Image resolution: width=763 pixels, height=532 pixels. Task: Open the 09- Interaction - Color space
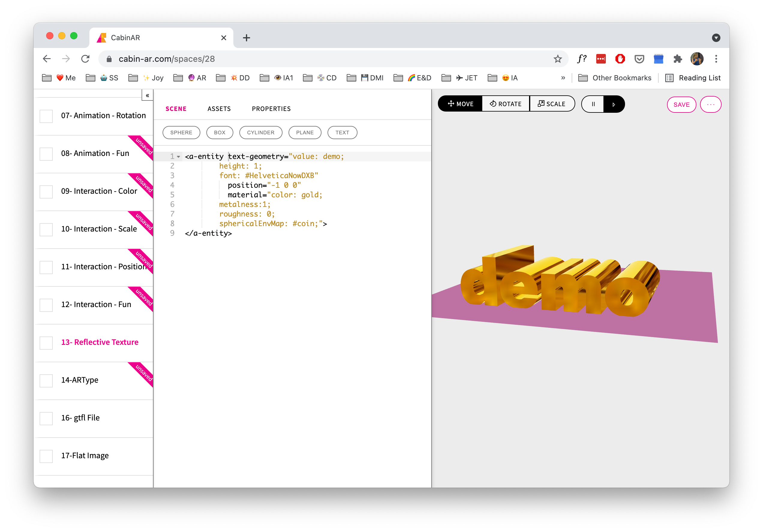click(99, 191)
